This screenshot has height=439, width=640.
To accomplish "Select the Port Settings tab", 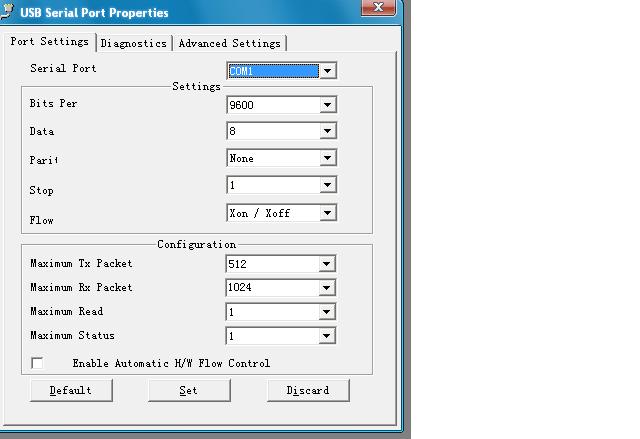I will coord(49,42).
